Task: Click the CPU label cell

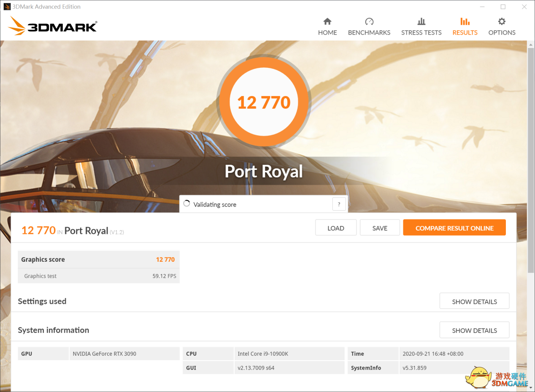Action: (x=208, y=354)
